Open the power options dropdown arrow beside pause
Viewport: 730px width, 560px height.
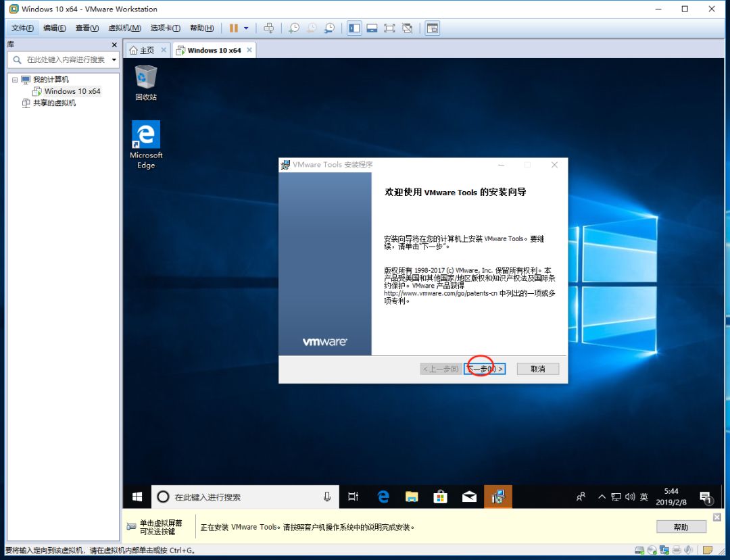pyautogui.click(x=246, y=28)
